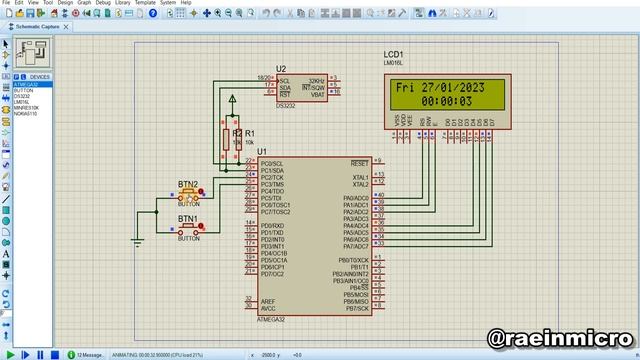This screenshot has width=640, height=360.
Task: Select the Virtual Instruments Mode tool
Action: (6, 187)
